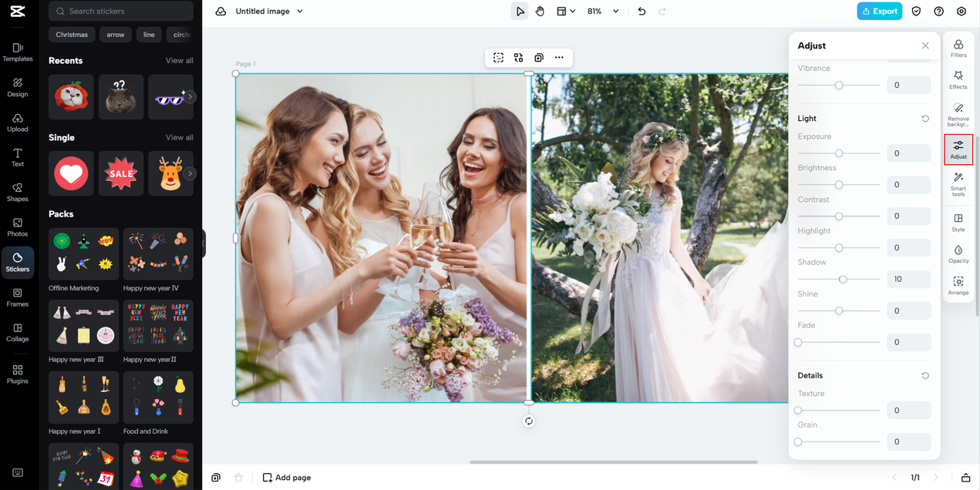Viewport: 980px width, 490px height.
Task: Open the Frames sidebar panel
Action: click(x=18, y=297)
